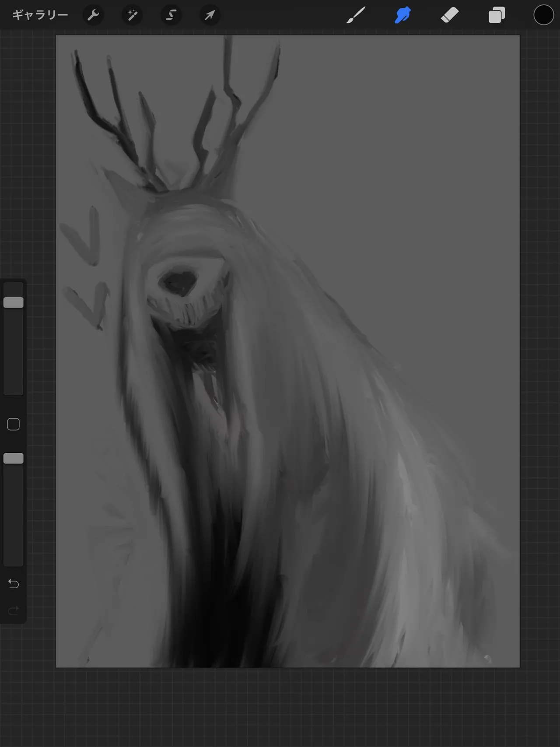Click the arrow marks left of the head
The width and height of the screenshot is (560, 747).
85,267
